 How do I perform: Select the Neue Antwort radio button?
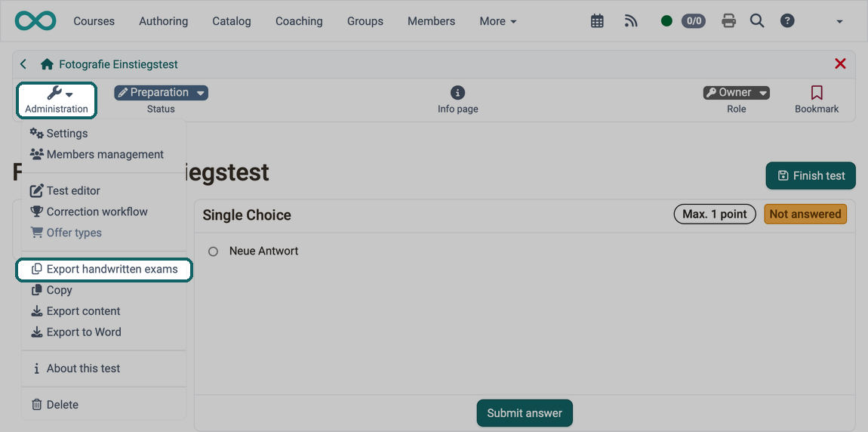tap(213, 251)
